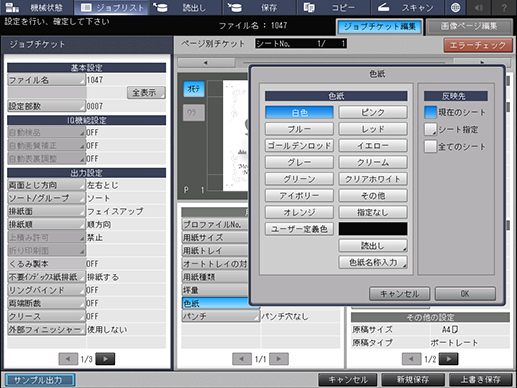Confirm the 色紙 dialog with OK
Screen dimensions: 517x388
[x=465, y=294]
